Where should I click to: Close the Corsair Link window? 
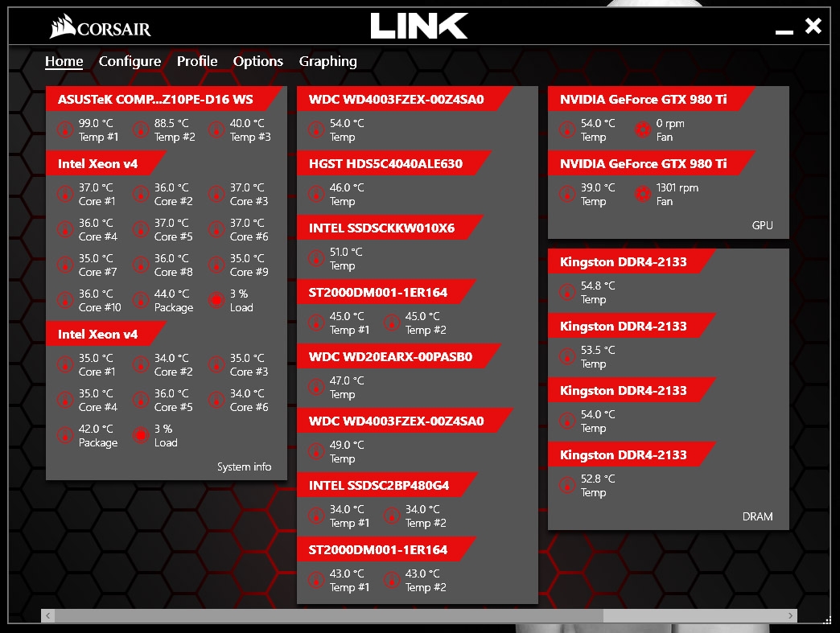(813, 26)
